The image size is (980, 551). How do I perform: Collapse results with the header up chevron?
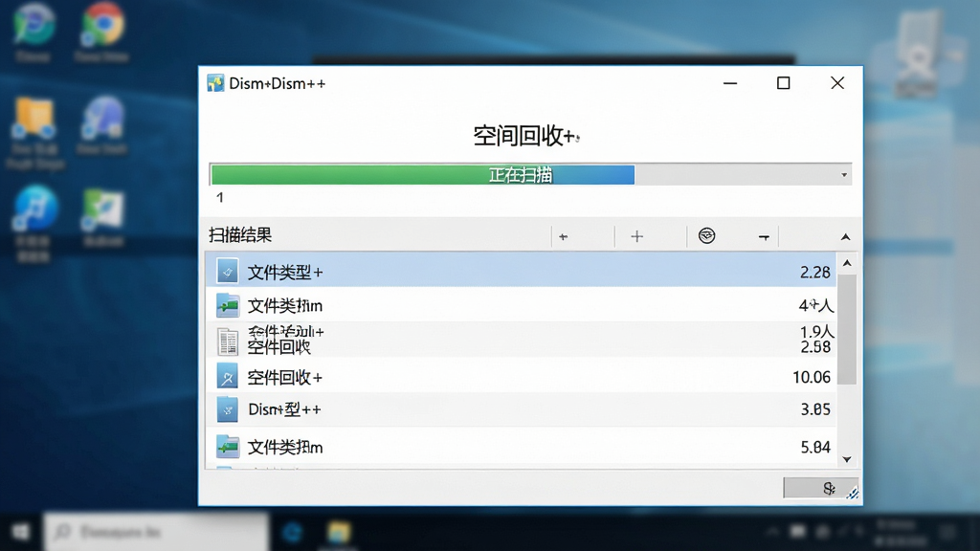click(x=846, y=237)
